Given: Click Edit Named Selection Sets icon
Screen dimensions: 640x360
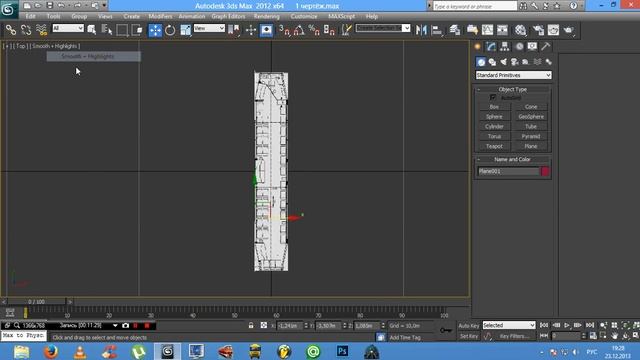Looking at the screenshot, I should pos(346,30).
